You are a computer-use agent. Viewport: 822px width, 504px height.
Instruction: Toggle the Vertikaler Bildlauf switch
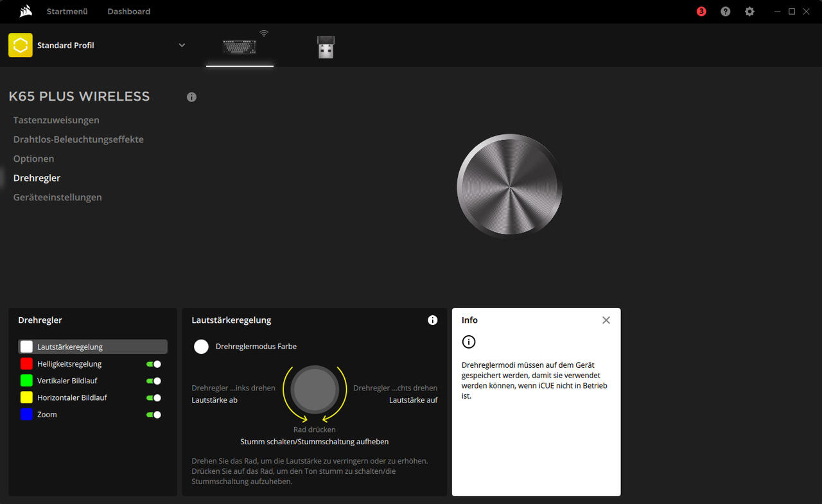(153, 381)
